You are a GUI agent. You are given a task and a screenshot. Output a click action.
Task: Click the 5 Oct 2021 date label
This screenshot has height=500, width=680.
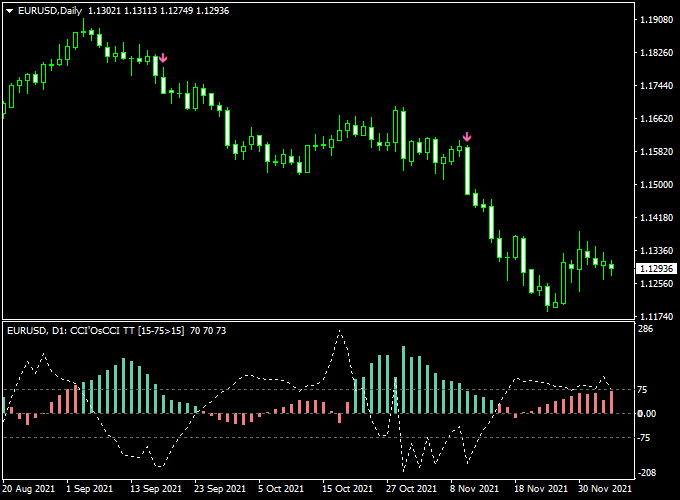pyautogui.click(x=281, y=489)
